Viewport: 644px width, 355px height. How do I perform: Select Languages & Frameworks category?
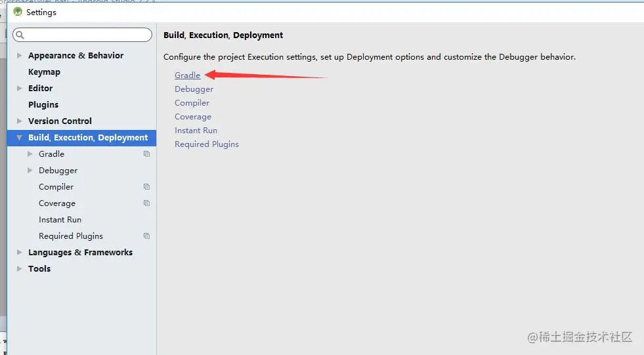click(80, 253)
